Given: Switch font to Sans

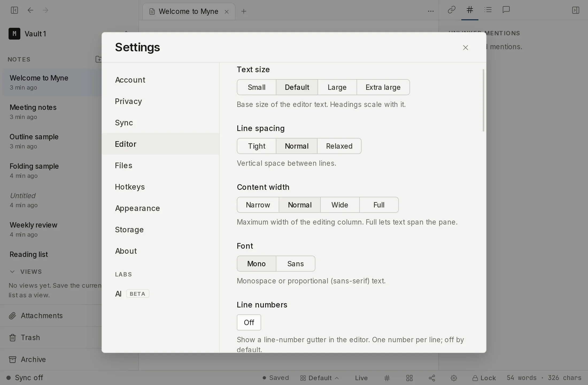Looking at the screenshot, I should pyautogui.click(x=295, y=264).
